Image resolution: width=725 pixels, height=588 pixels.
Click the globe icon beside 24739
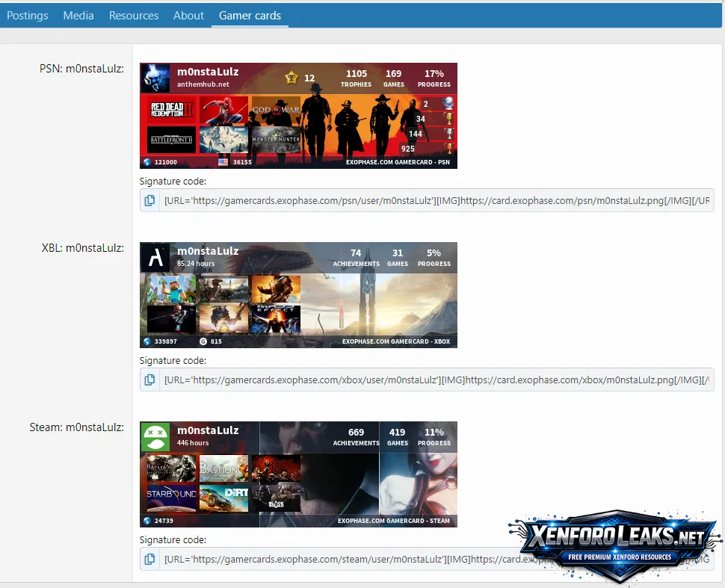(x=147, y=521)
